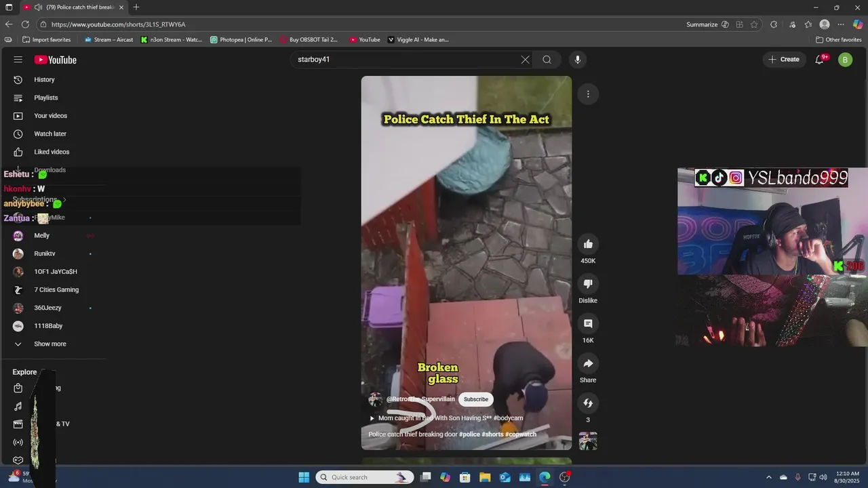Add page to favorites with the star icon
The height and width of the screenshot is (488, 868).
(x=754, y=24)
